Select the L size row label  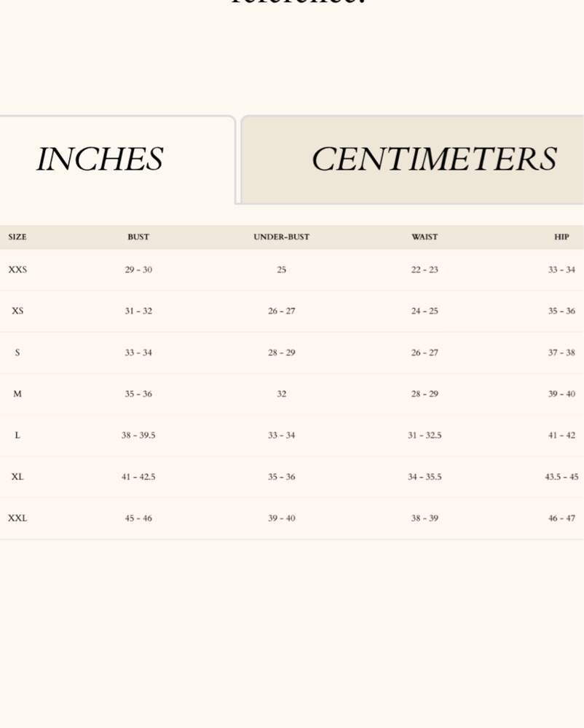point(17,435)
